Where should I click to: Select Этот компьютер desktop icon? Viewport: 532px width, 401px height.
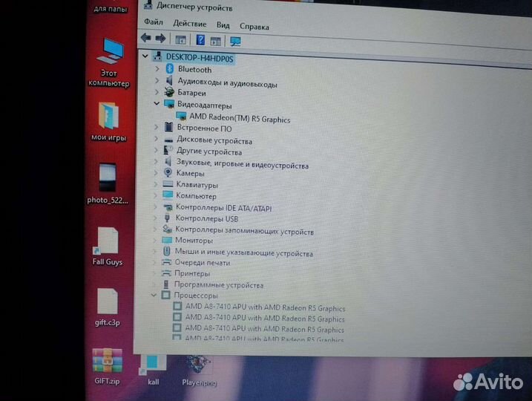click(x=109, y=63)
